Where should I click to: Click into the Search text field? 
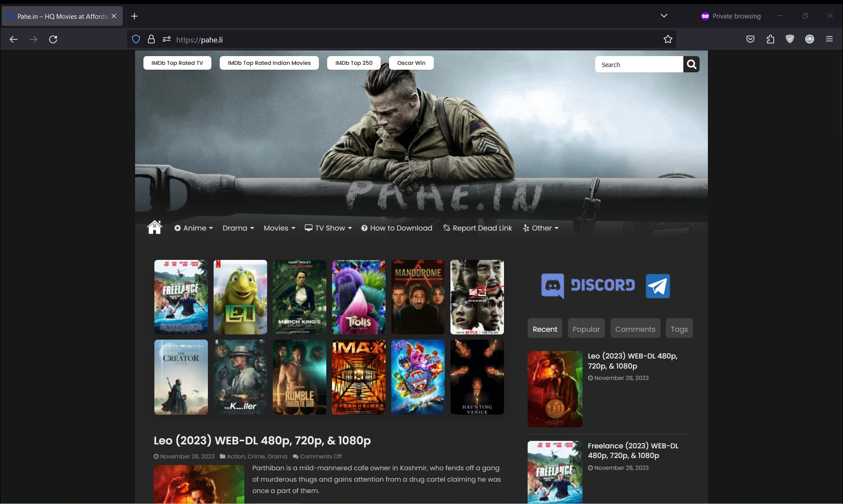tap(638, 64)
